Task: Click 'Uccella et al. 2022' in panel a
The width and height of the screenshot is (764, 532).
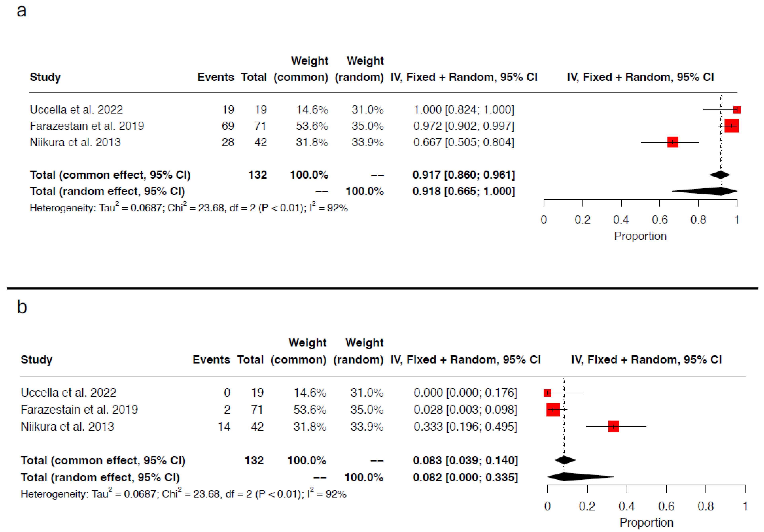Action: 76,109
